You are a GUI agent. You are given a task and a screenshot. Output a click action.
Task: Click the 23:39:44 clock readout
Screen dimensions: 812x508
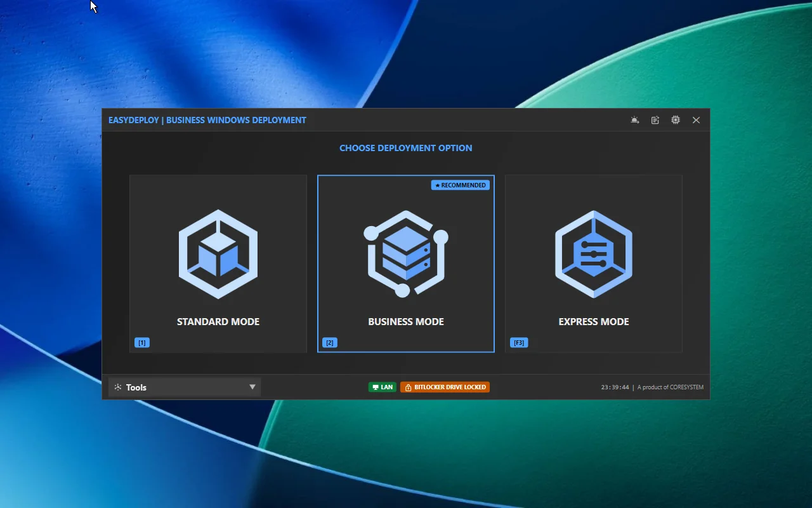coord(615,387)
